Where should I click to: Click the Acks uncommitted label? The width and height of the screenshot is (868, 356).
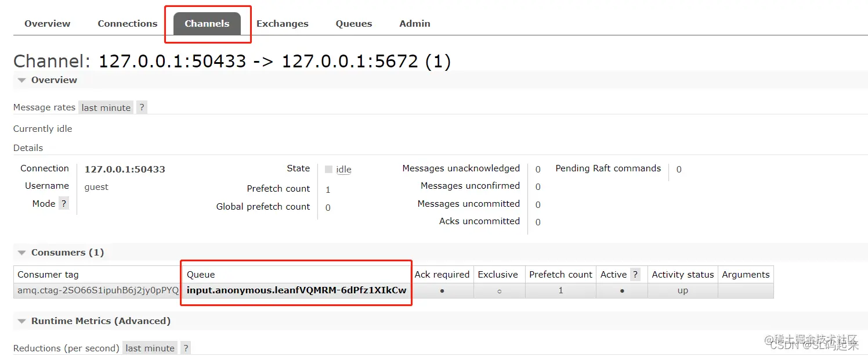480,221
